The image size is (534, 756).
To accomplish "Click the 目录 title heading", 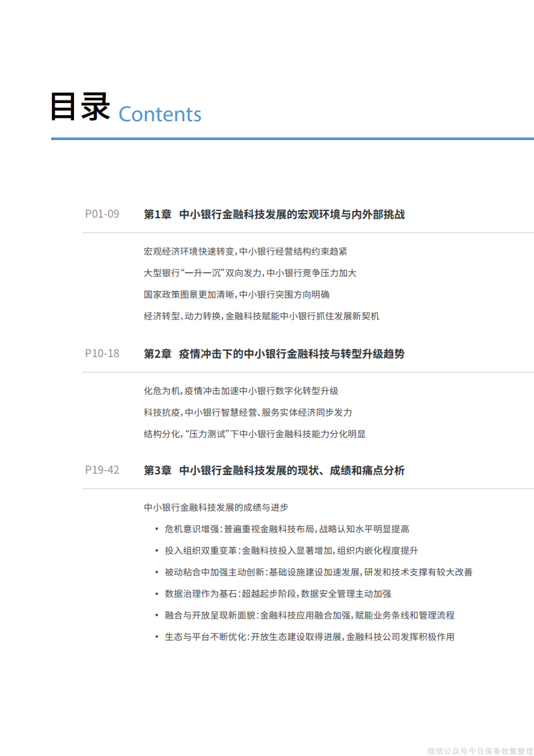I will (x=80, y=108).
